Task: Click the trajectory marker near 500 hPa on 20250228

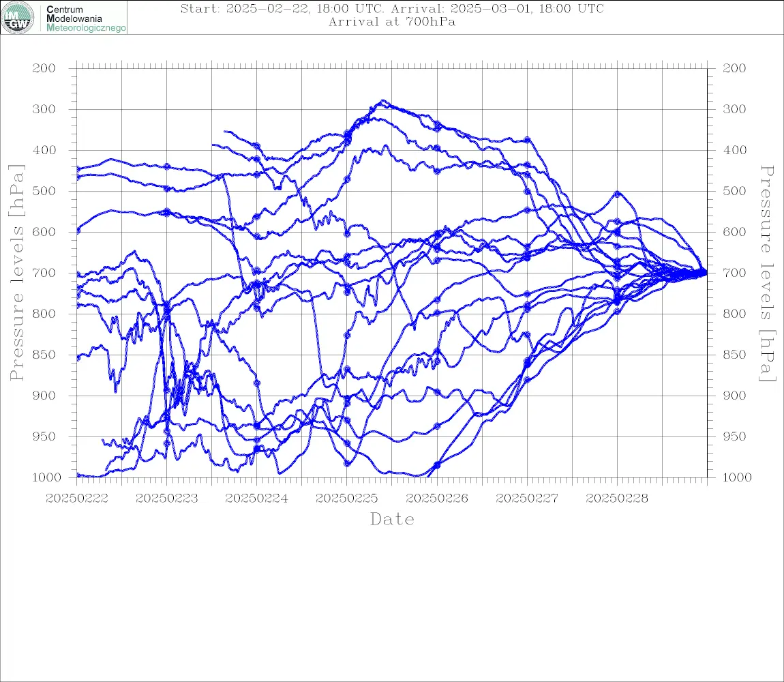Action: click(618, 194)
